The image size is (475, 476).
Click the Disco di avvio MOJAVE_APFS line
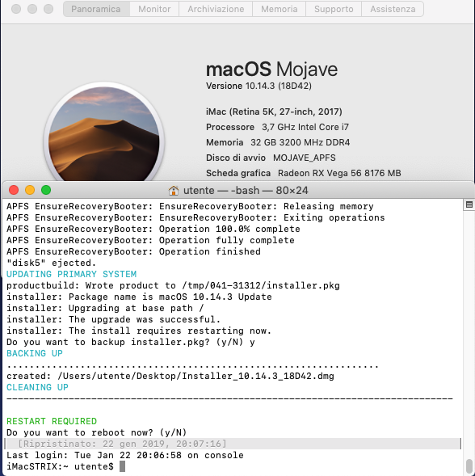tap(271, 158)
